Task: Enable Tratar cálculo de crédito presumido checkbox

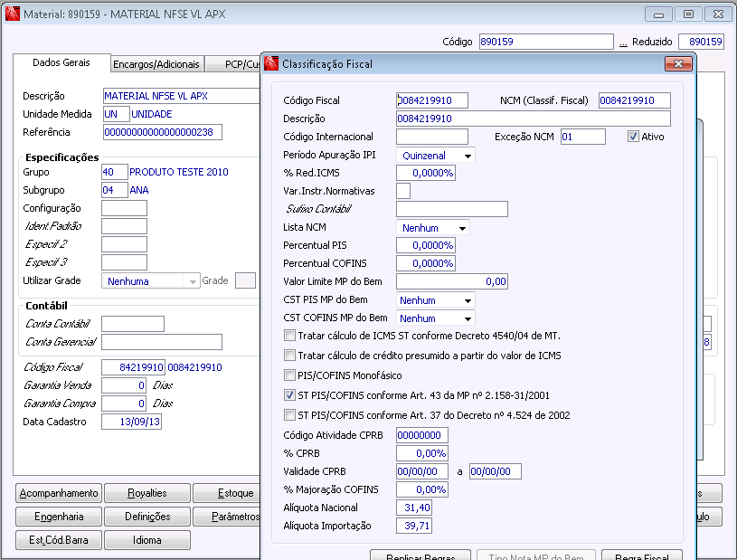Action: 290,355
